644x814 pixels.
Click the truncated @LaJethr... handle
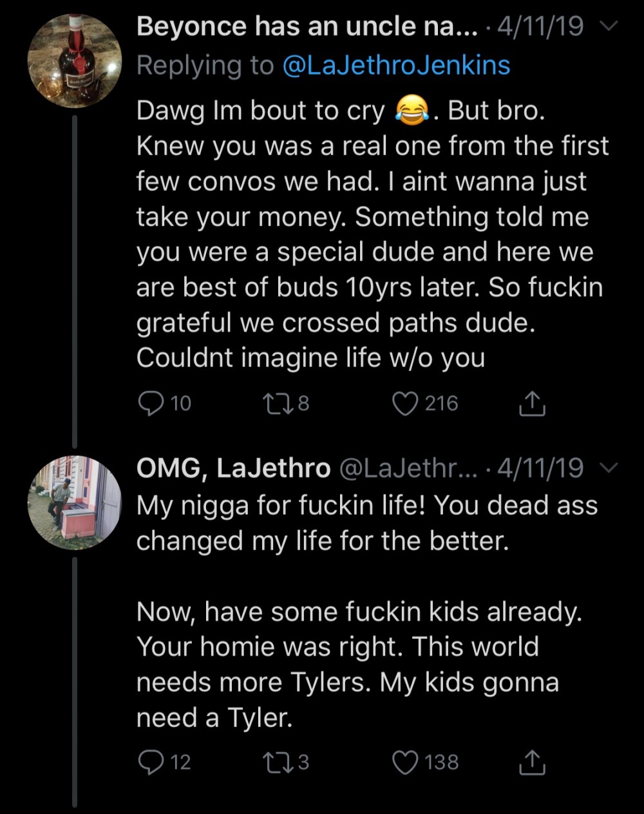407,468
